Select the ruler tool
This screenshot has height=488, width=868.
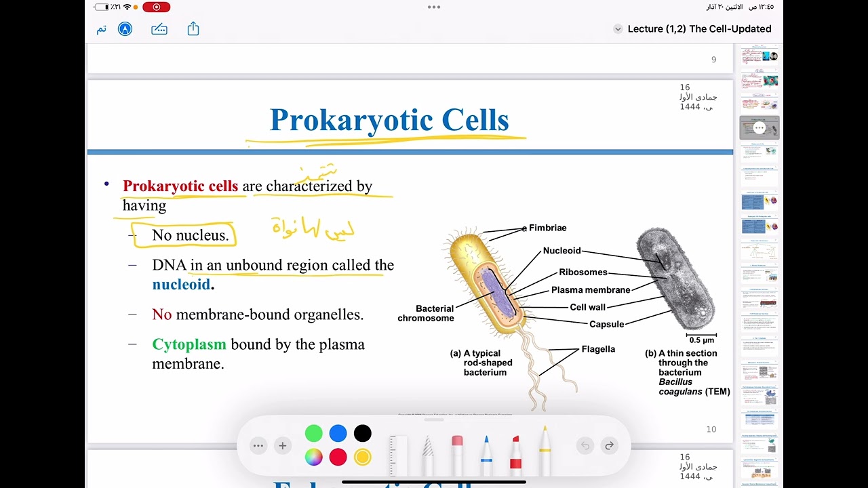pos(398,455)
